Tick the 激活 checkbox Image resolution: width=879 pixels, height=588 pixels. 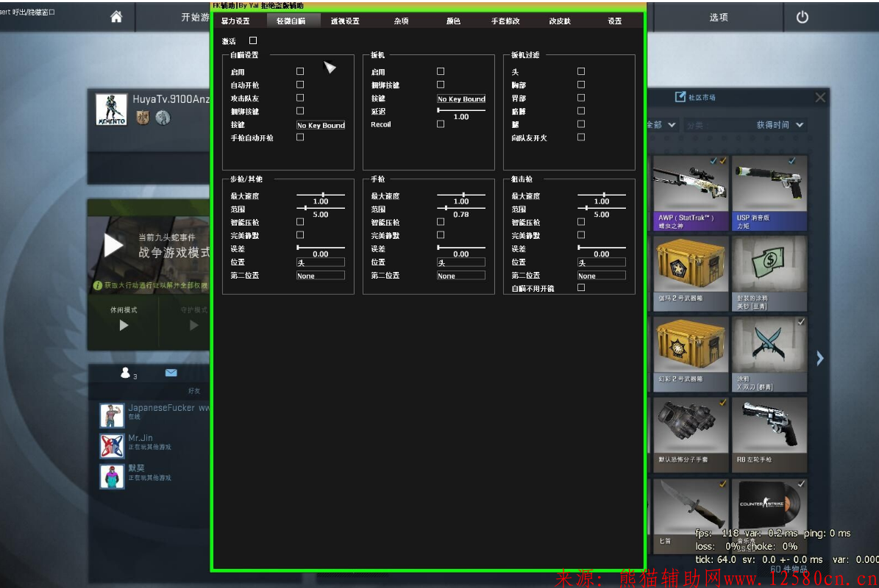click(x=253, y=41)
